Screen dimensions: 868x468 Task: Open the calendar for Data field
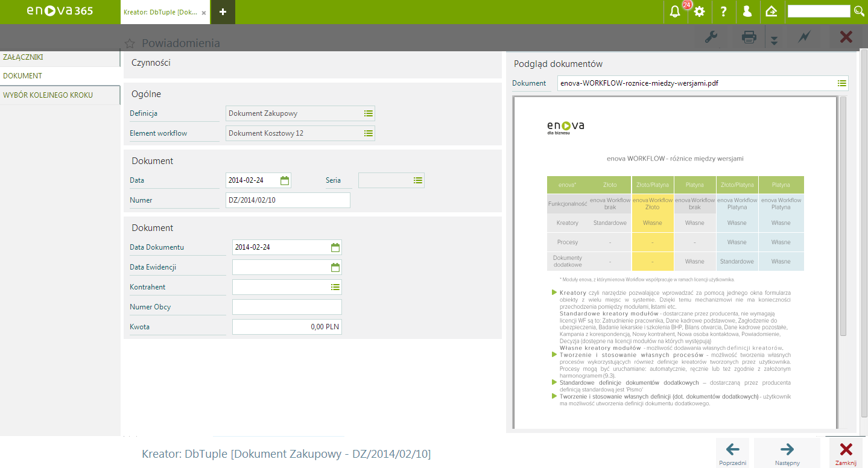click(x=285, y=180)
